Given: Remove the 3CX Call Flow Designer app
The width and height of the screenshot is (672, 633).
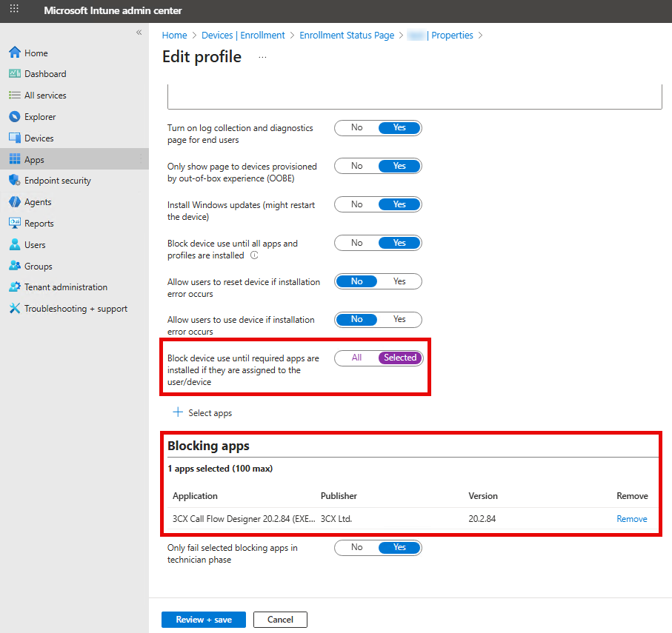Looking at the screenshot, I should (631, 519).
